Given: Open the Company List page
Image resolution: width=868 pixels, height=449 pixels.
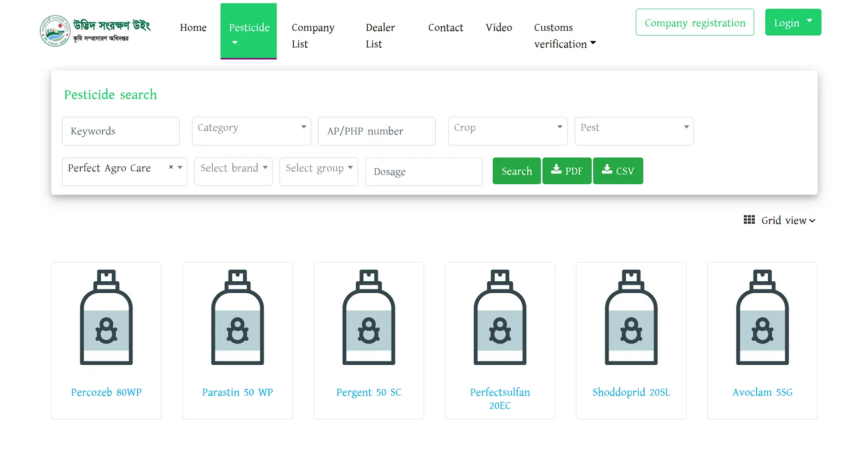Looking at the screenshot, I should pos(313,35).
